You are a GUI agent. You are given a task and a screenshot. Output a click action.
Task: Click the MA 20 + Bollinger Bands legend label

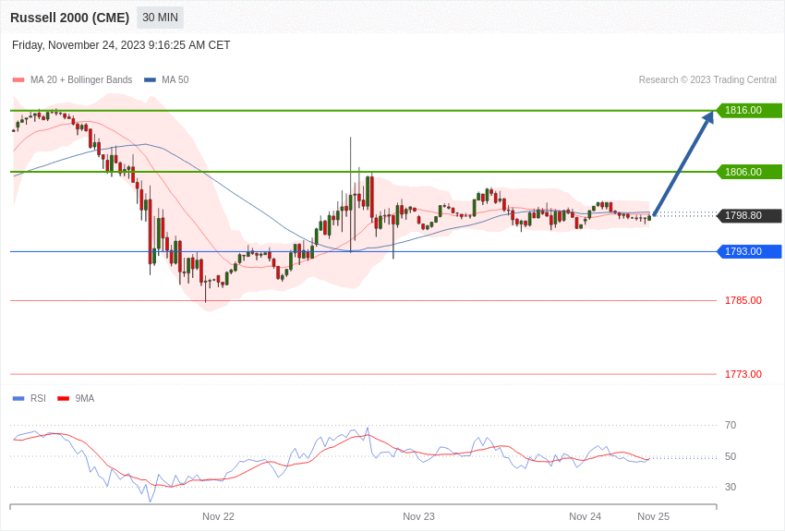[81, 79]
